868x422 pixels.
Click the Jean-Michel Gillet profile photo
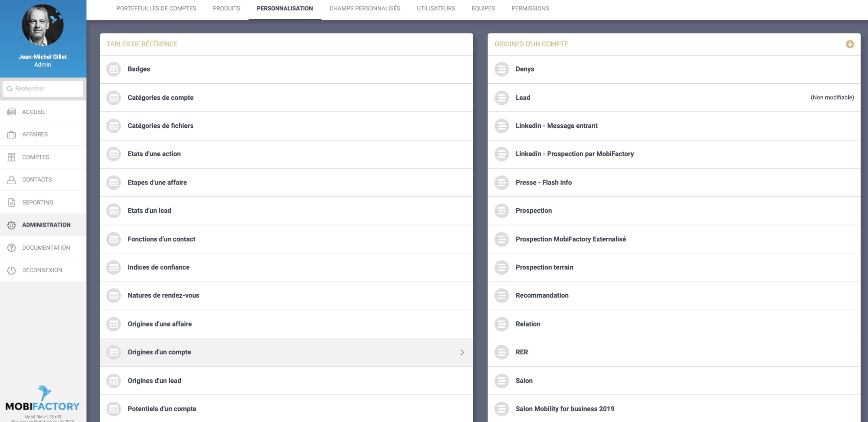[42, 25]
